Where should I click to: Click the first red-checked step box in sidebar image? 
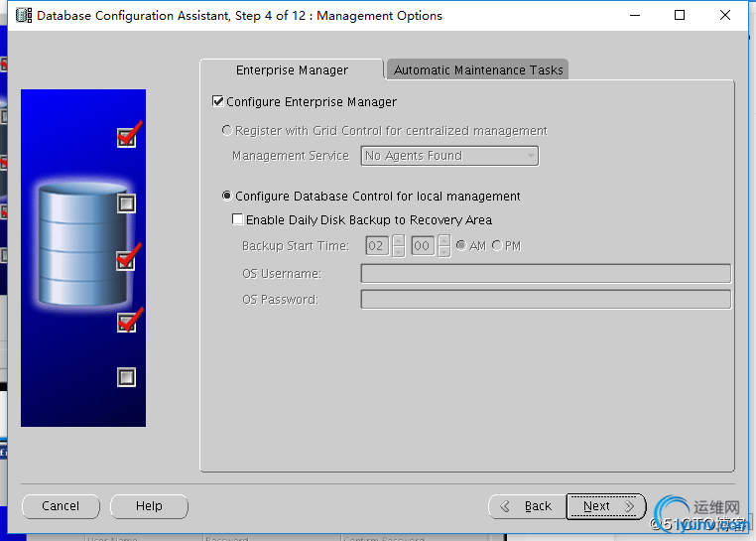coord(127,138)
